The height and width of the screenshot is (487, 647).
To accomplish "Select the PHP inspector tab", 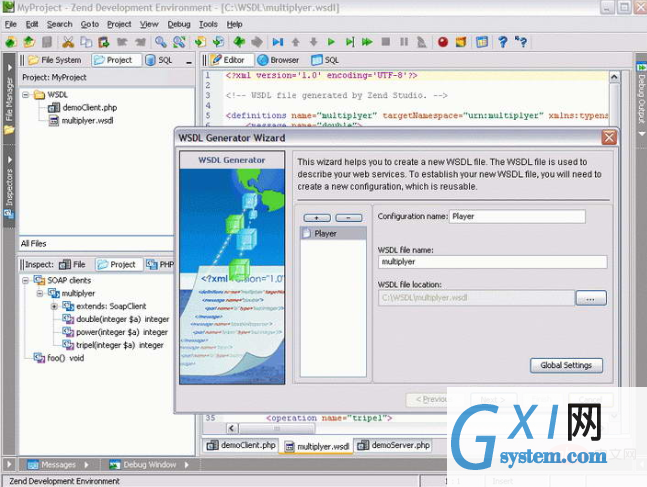I will coord(160,264).
